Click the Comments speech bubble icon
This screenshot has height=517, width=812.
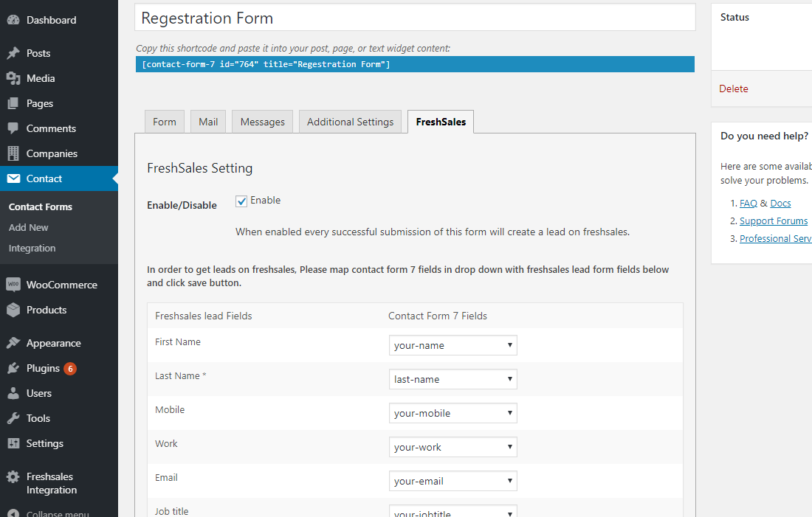[13, 128]
